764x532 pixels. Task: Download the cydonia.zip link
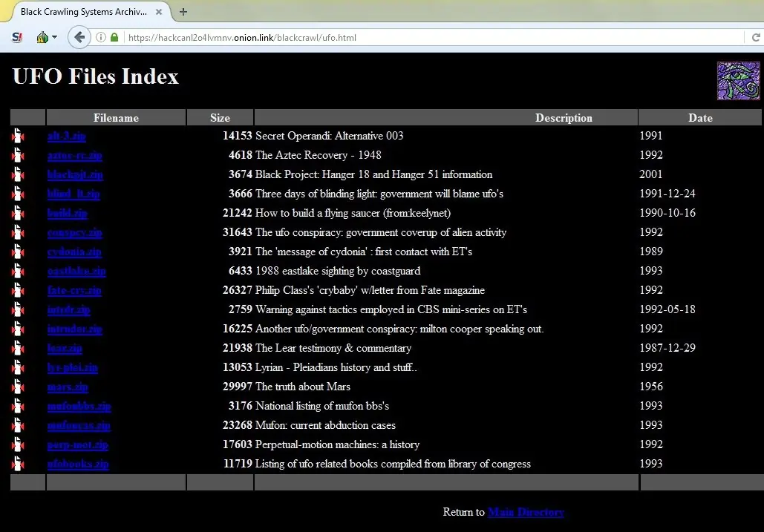click(74, 252)
